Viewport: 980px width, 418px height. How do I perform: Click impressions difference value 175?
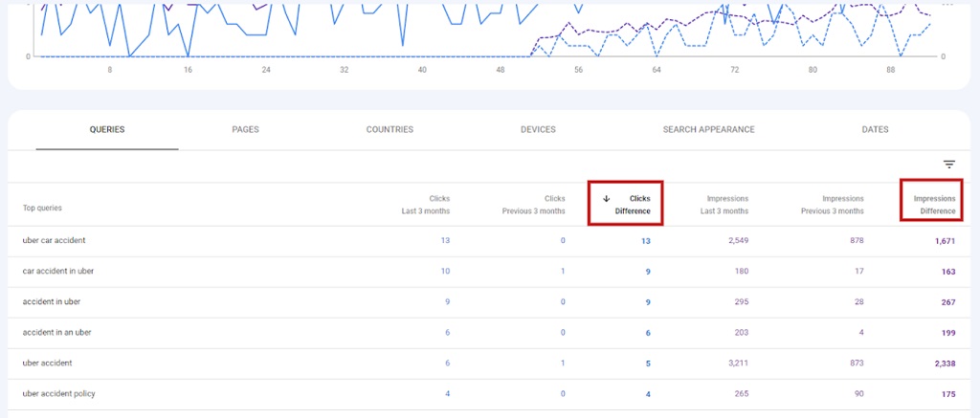point(948,394)
